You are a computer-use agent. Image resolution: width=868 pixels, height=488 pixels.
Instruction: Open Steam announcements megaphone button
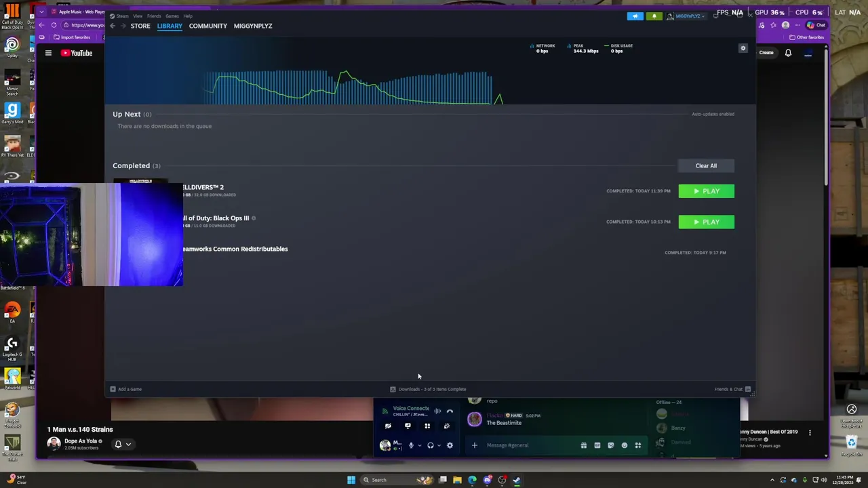click(635, 16)
